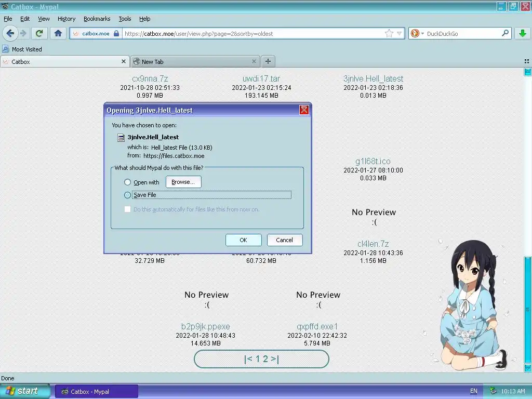
Task: Click the EN language indicator
Action: pyautogui.click(x=474, y=391)
